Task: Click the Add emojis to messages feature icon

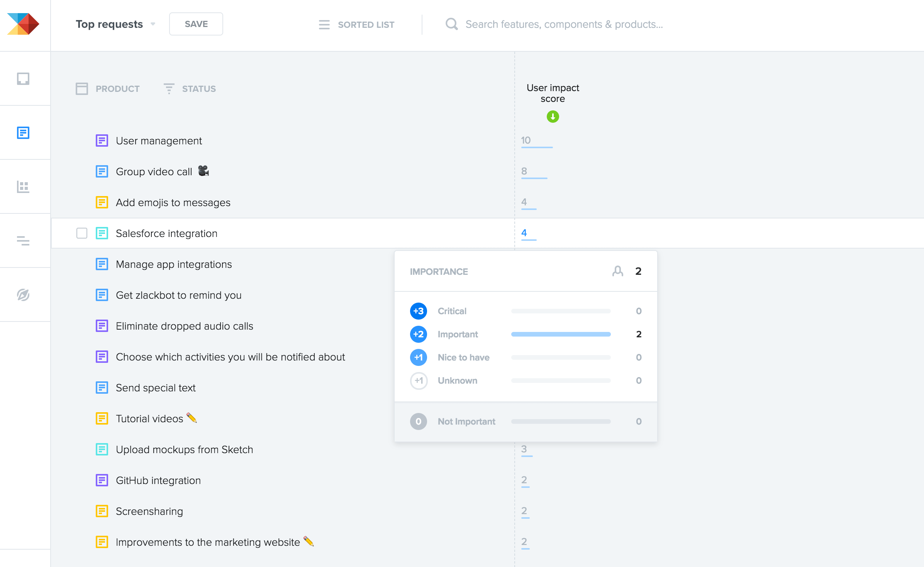Action: (x=102, y=202)
